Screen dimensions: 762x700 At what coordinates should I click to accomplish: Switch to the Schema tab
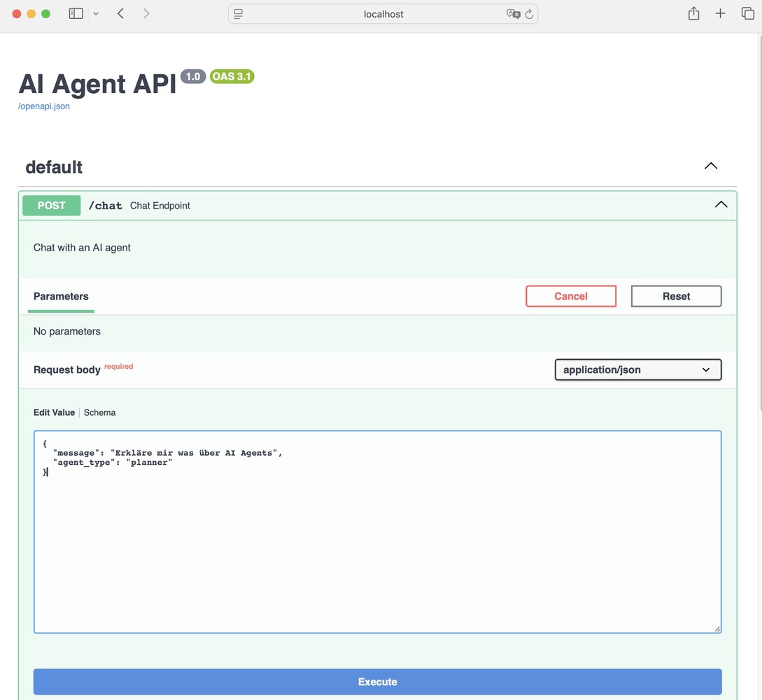[99, 412]
